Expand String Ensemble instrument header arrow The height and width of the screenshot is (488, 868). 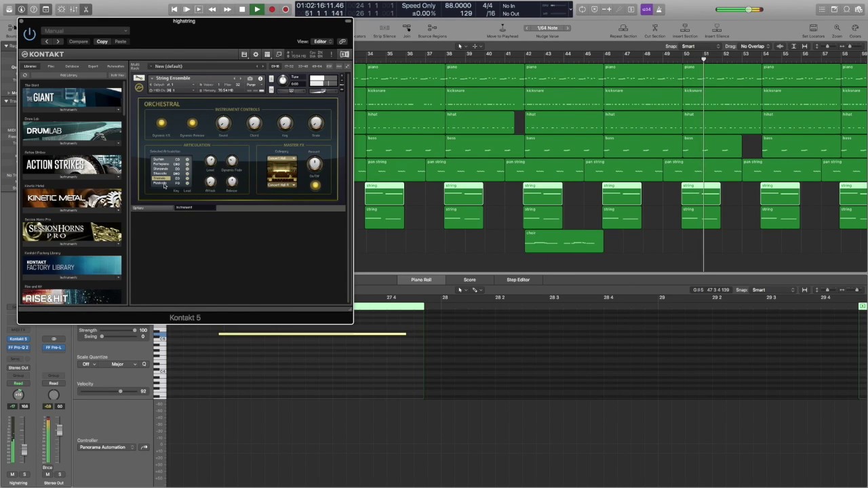(x=152, y=79)
